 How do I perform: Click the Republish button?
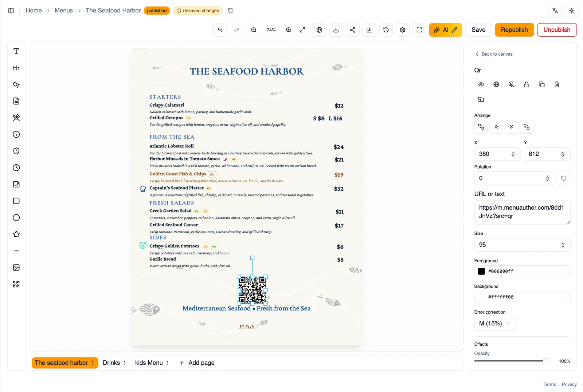[514, 30]
